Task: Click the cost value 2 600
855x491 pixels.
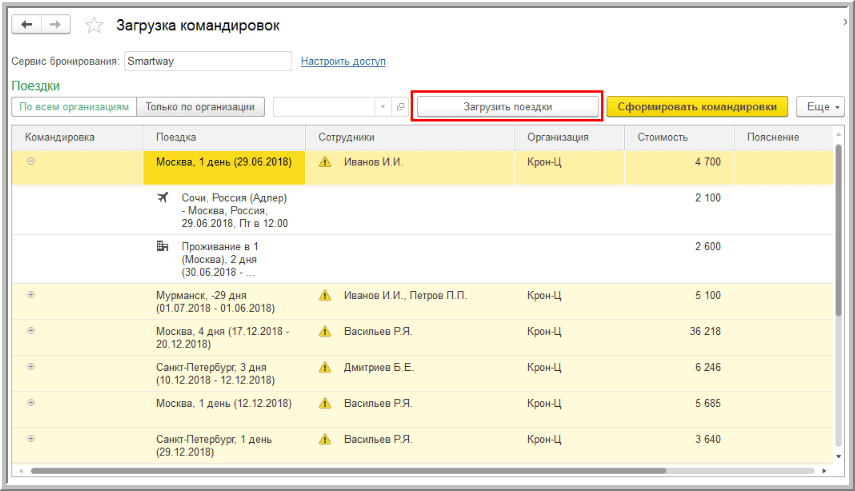Action: [708, 247]
